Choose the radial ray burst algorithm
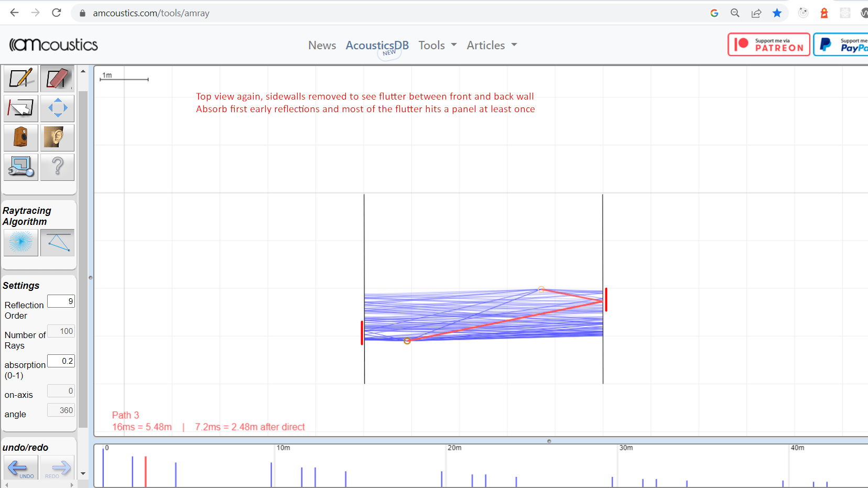This screenshot has height=488, width=868. pos(21,242)
